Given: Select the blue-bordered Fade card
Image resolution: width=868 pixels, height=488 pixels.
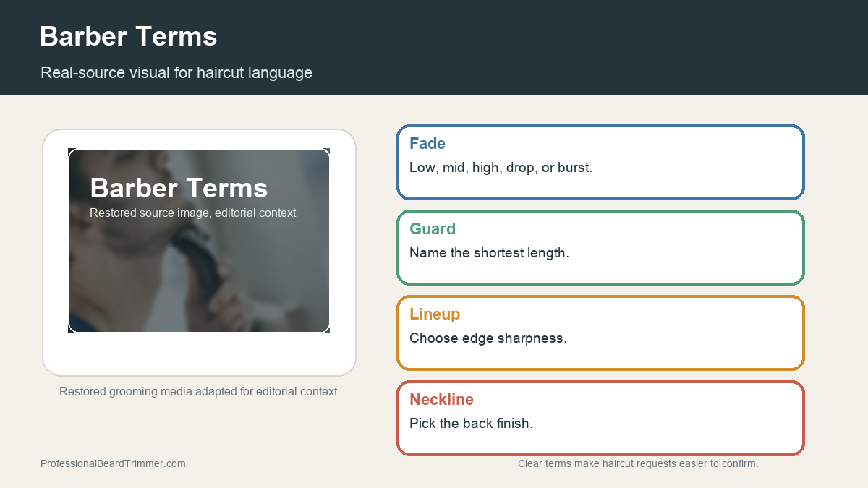Looking at the screenshot, I should click(600, 162).
